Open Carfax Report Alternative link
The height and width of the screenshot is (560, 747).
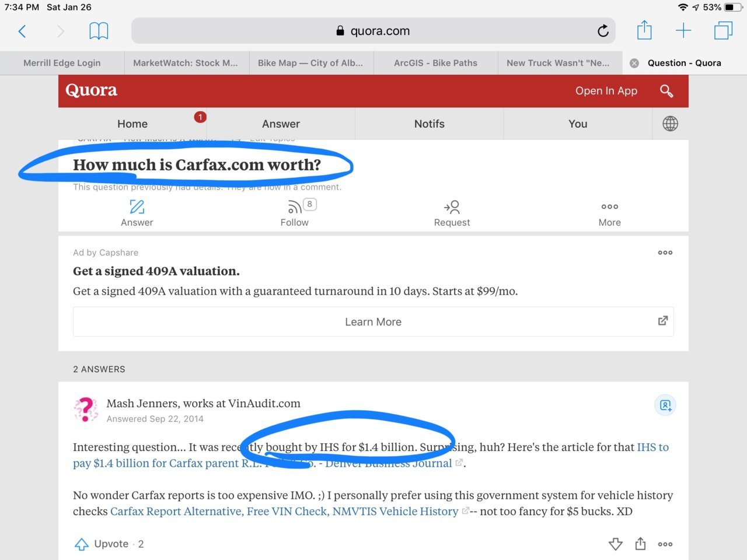[284, 512]
